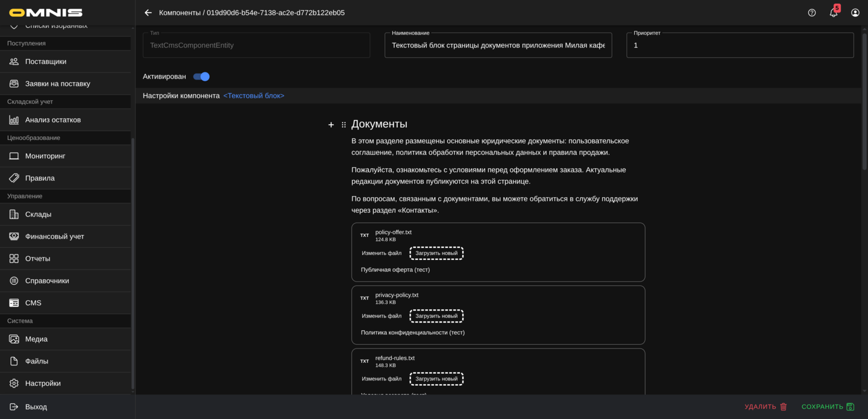Open the user account profile icon

(855, 13)
